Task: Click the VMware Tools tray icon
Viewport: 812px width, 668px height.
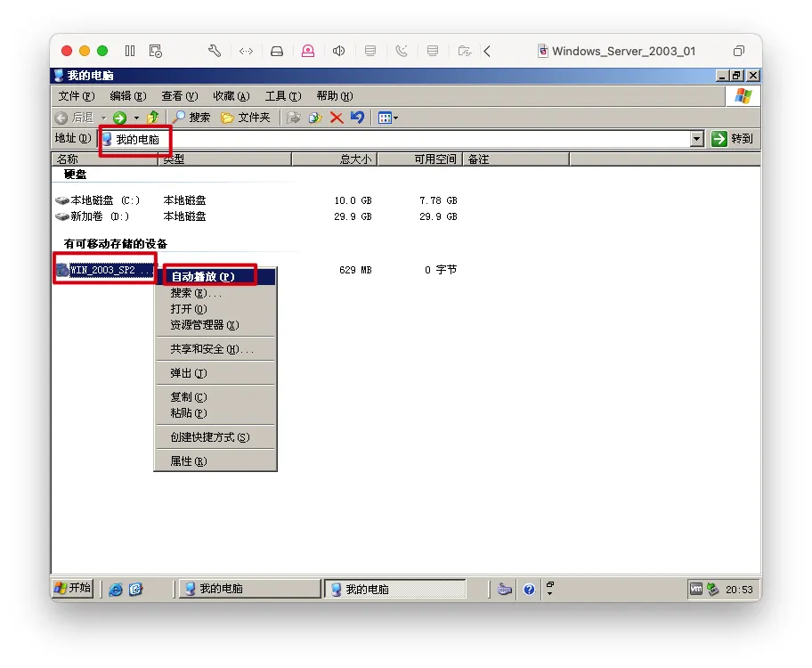Action: (696, 590)
